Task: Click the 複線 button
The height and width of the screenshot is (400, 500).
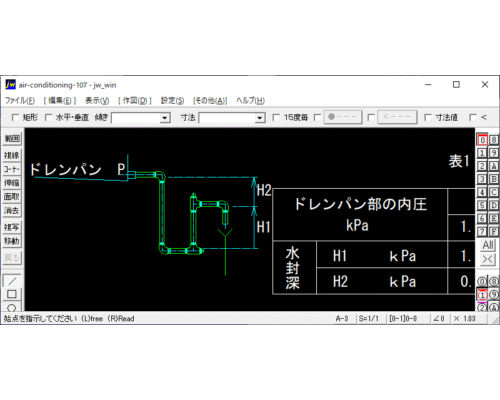Action: point(12,155)
